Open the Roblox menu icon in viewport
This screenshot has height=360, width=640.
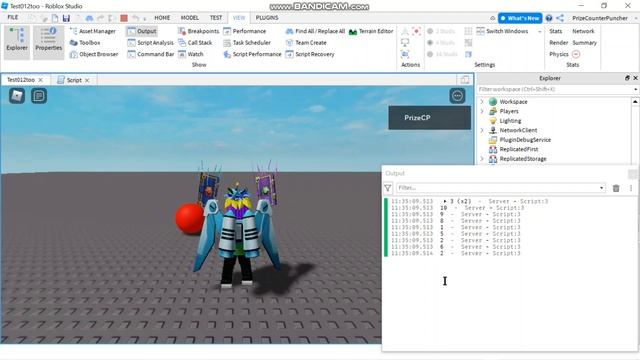coord(17,96)
